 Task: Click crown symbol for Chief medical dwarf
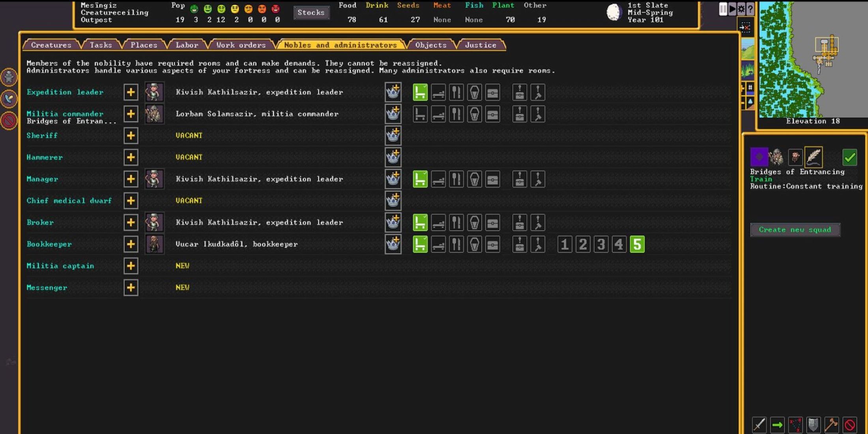pos(393,201)
